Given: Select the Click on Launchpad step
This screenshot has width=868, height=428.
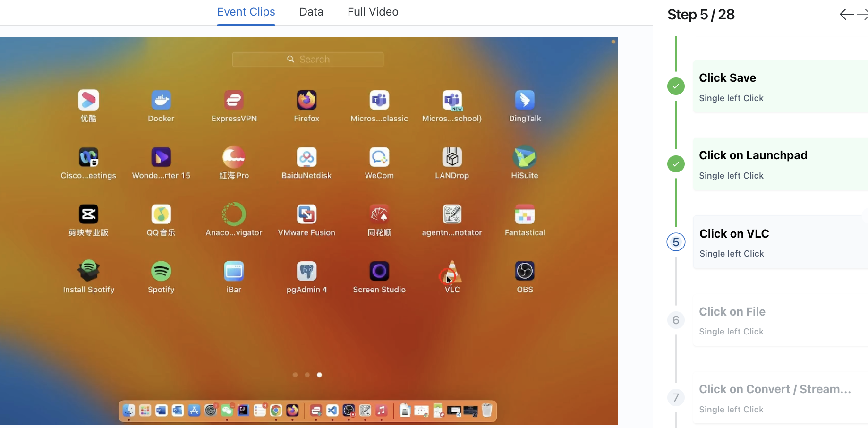Looking at the screenshot, I should (x=780, y=164).
